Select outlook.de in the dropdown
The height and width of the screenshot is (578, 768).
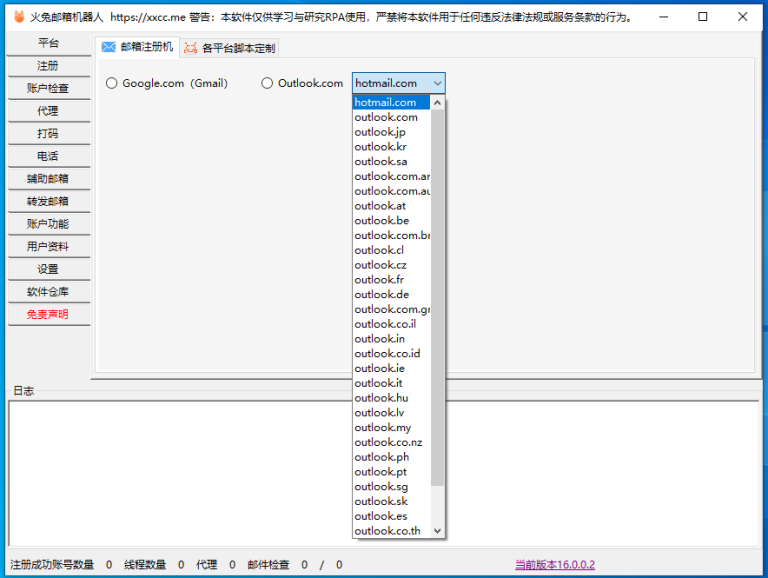click(x=391, y=294)
